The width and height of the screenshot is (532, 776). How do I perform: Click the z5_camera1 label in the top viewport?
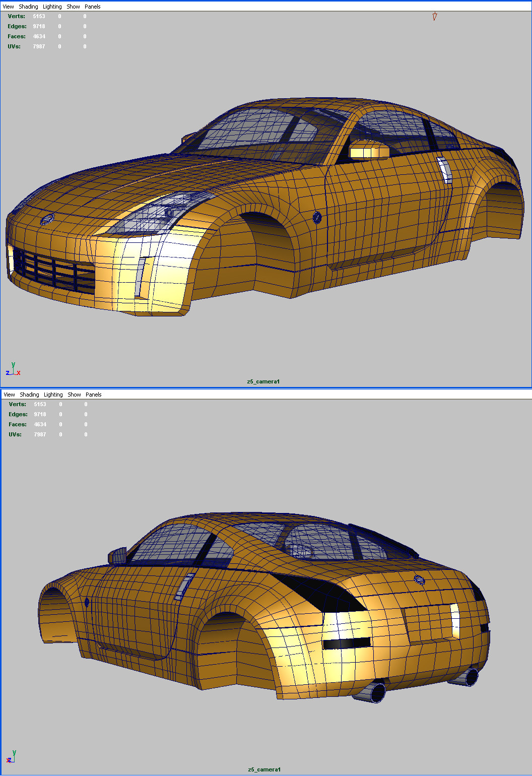[263, 381]
